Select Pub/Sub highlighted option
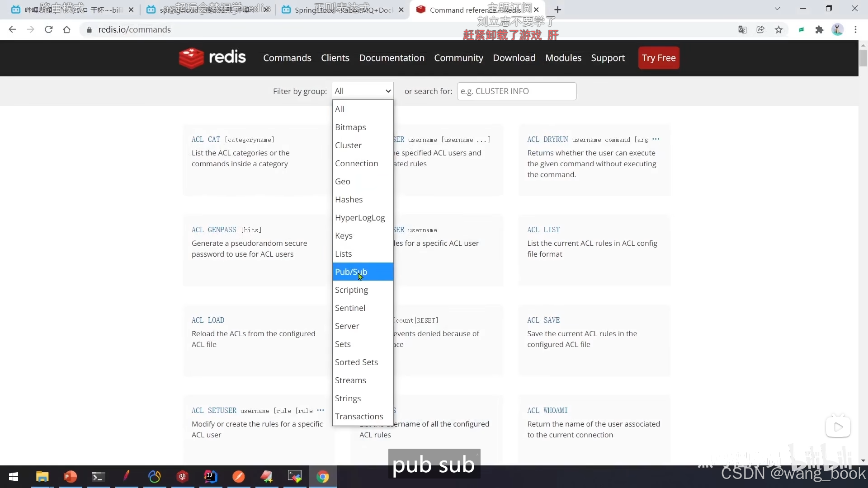 click(x=363, y=272)
